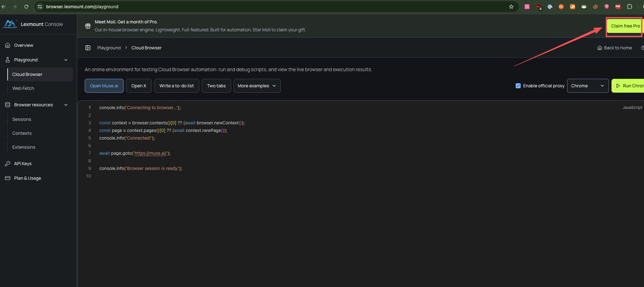
Task: Click the Browser resources database icon
Action: [8, 105]
